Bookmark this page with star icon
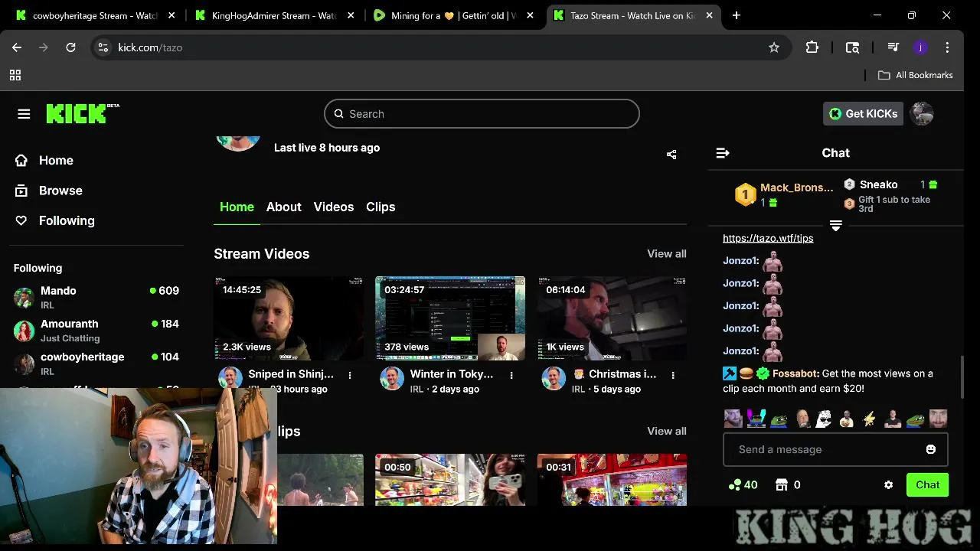This screenshot has width=980, height=551. [x=774, y=47]
